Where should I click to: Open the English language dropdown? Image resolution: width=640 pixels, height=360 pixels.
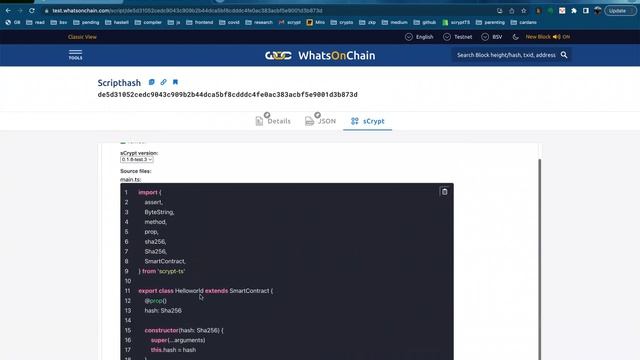pyautogui.click(x=419, y=37)
